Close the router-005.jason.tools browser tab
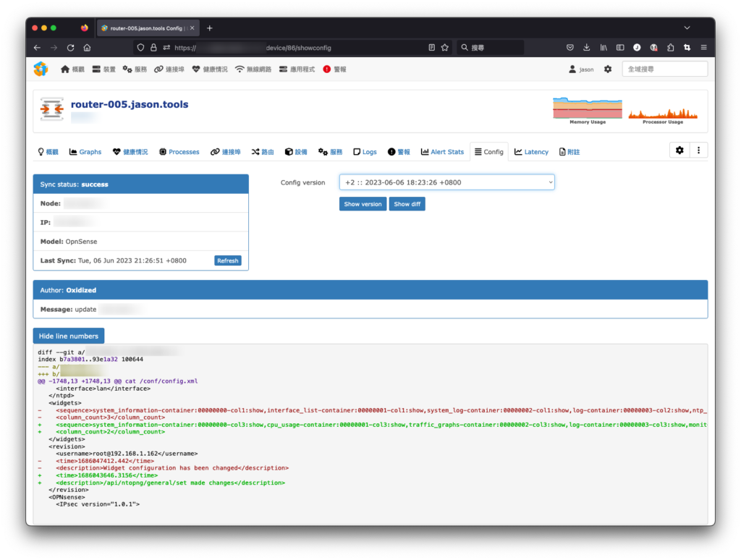741x560 pixels. pos(192,28)
